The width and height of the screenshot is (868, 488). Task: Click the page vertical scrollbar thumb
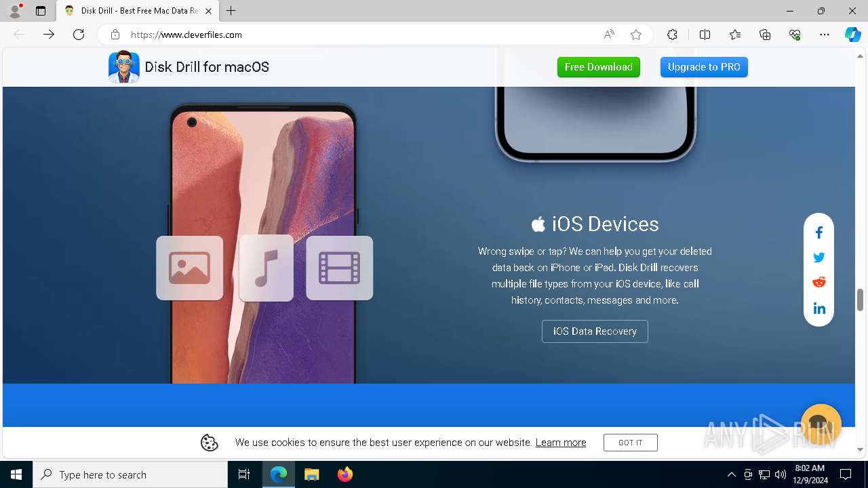coord(860,299)
